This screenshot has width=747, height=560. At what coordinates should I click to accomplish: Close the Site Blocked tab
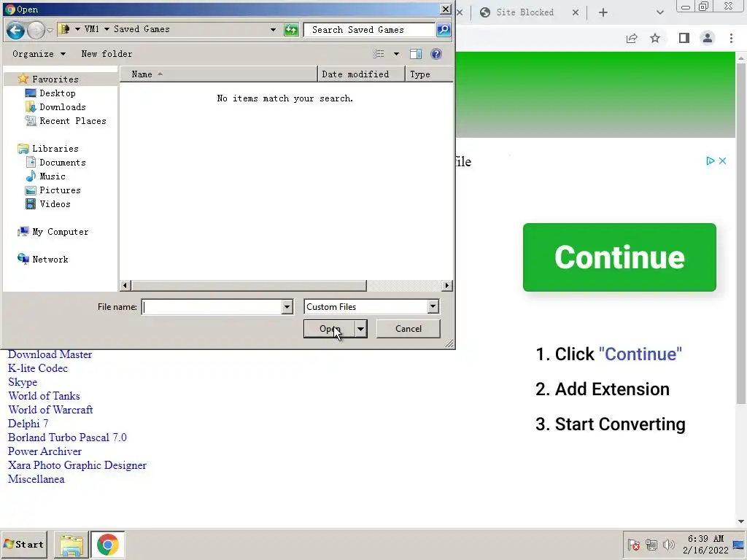click(576, 12)
